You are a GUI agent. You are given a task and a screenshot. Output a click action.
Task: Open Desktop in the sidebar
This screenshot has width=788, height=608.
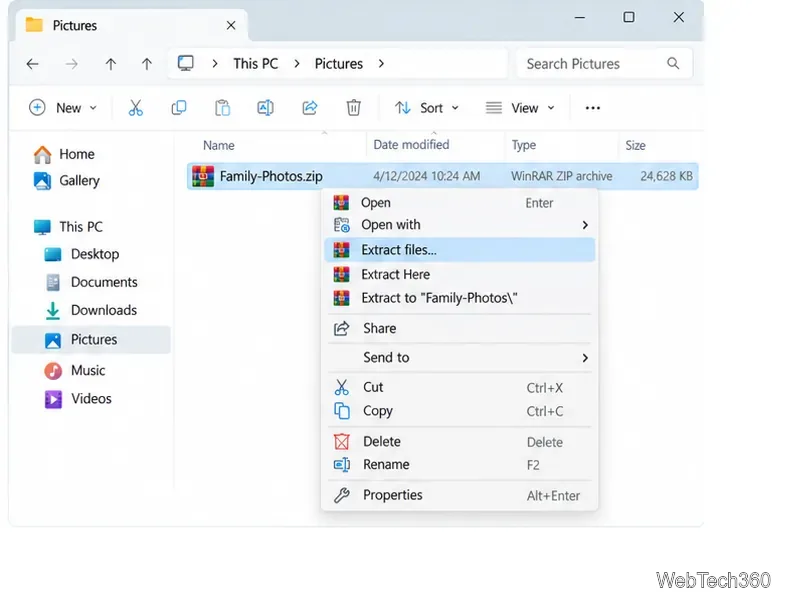pos(95,254)
